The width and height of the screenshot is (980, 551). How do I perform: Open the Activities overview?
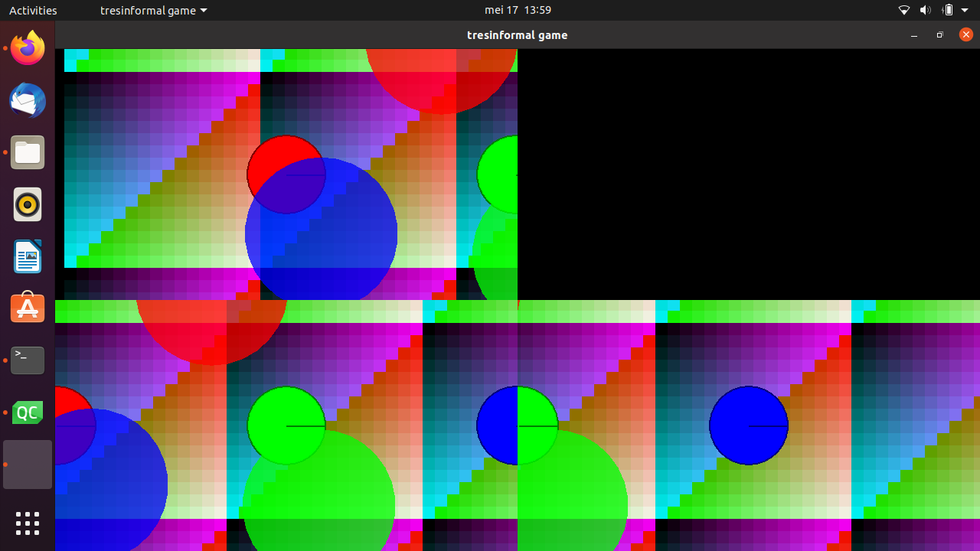[33, 10]
